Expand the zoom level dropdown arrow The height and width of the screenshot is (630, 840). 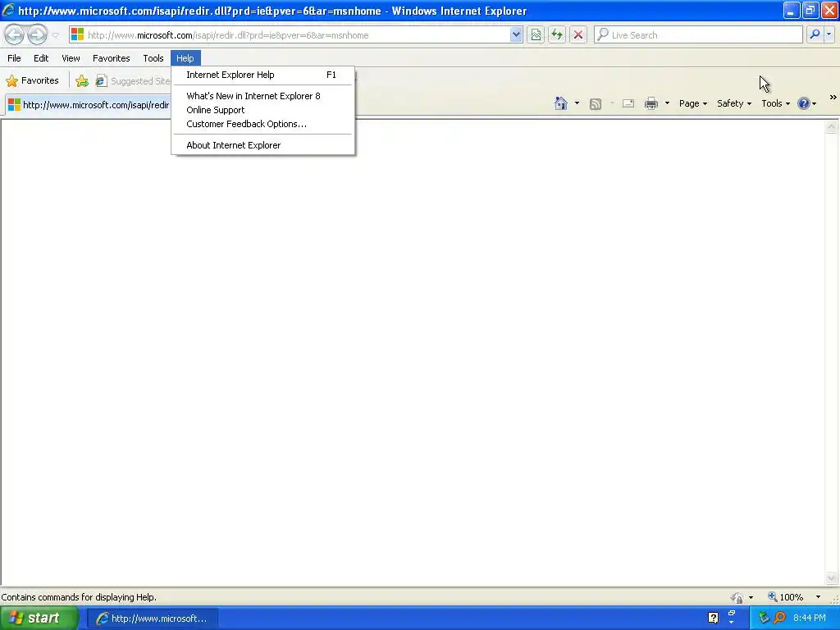[818, 597]
